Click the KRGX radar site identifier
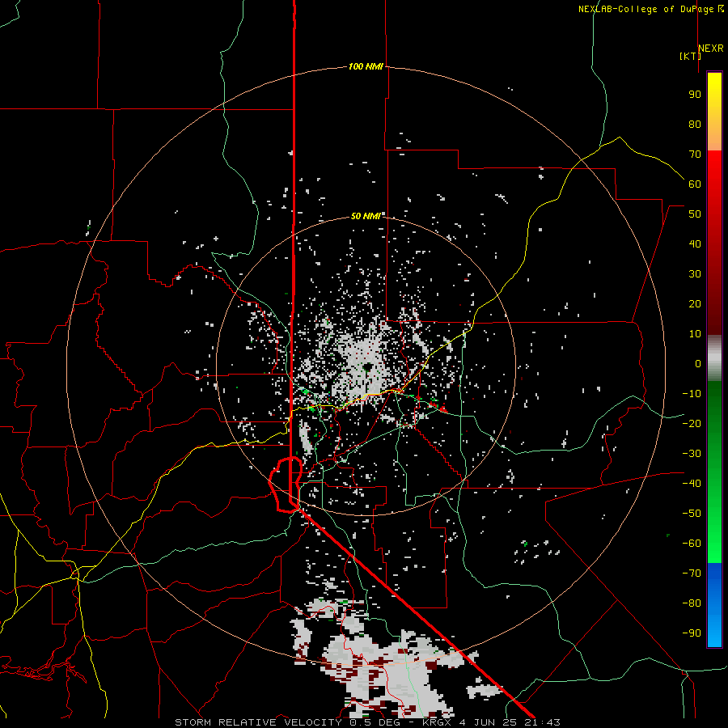 [437, 722]
